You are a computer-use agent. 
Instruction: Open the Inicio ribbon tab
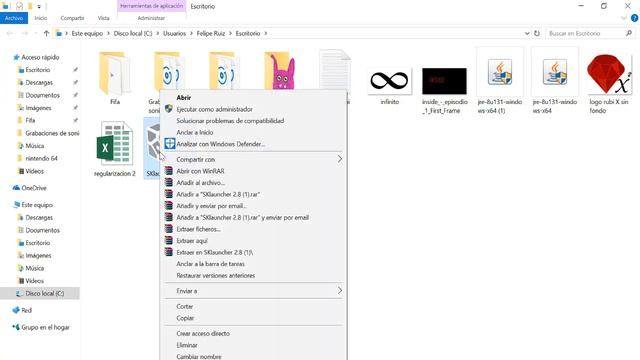coord(41,18)
